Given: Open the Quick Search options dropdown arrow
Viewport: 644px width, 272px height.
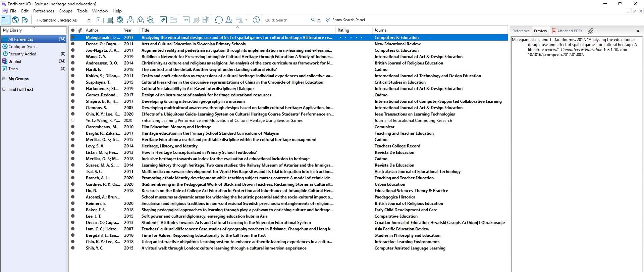Looking at the screenshot, I should [x=319, y=20].
